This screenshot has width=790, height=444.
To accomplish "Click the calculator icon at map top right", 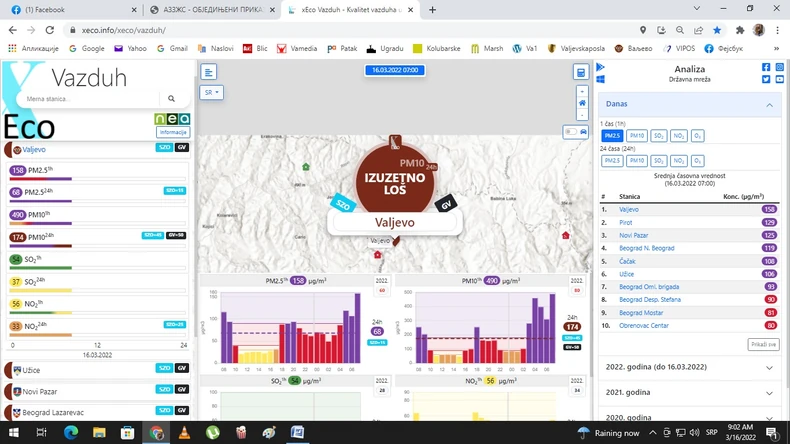I will [581, 72].
